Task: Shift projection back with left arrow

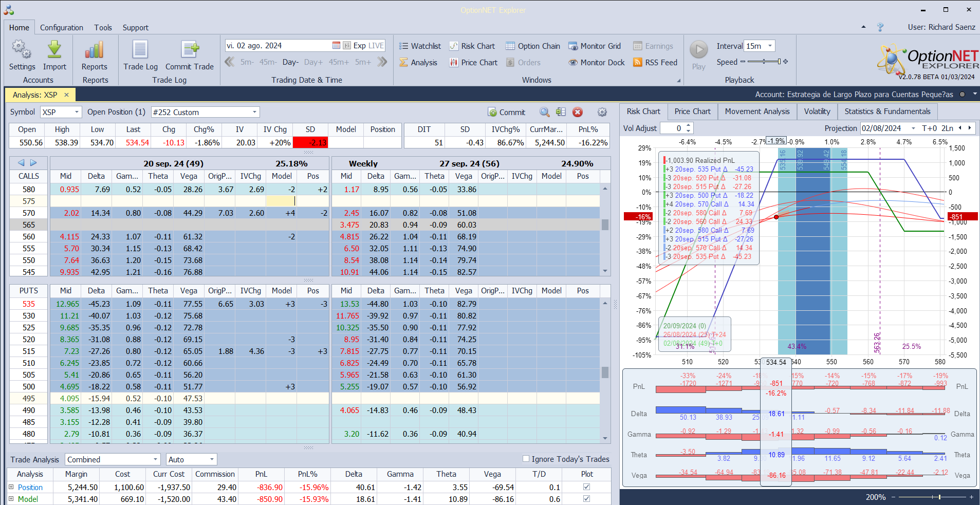Action: [960, 128]
